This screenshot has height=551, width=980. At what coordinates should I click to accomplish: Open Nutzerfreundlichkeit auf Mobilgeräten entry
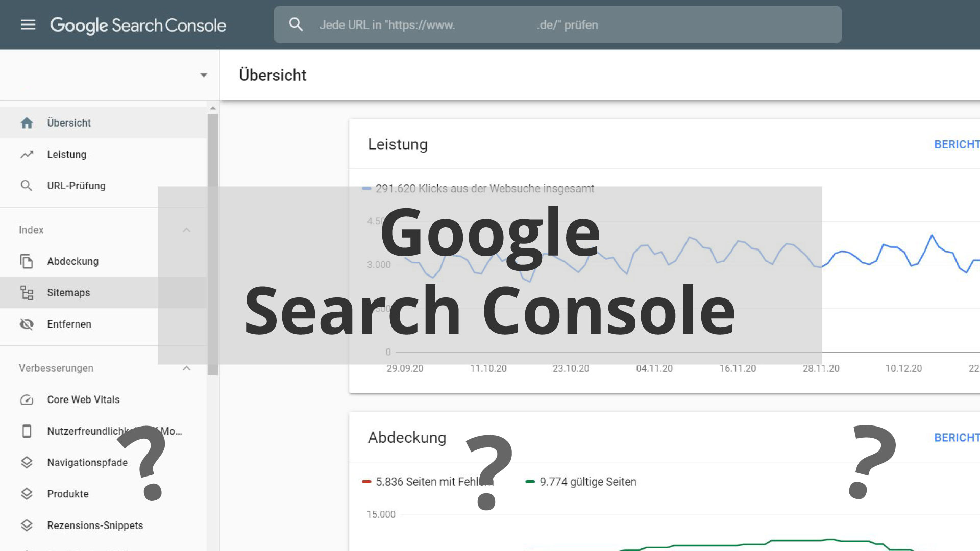tap(103, 431)
